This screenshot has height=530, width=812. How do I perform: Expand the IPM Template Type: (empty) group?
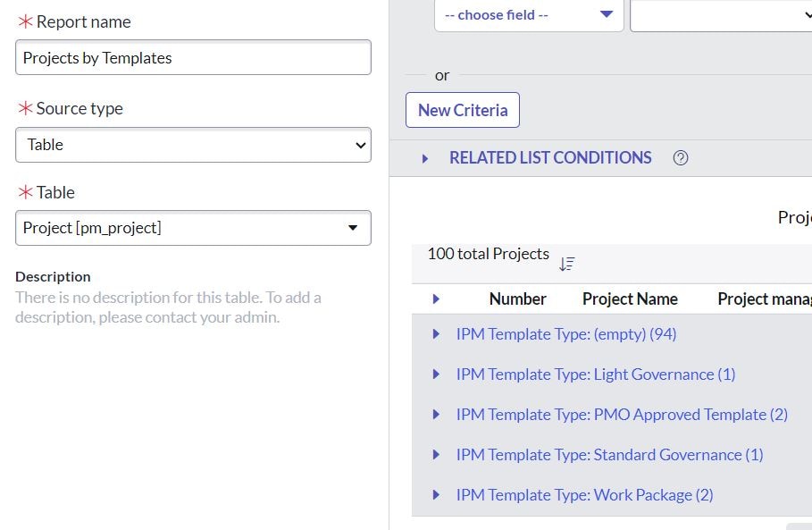tap(436, 334)
